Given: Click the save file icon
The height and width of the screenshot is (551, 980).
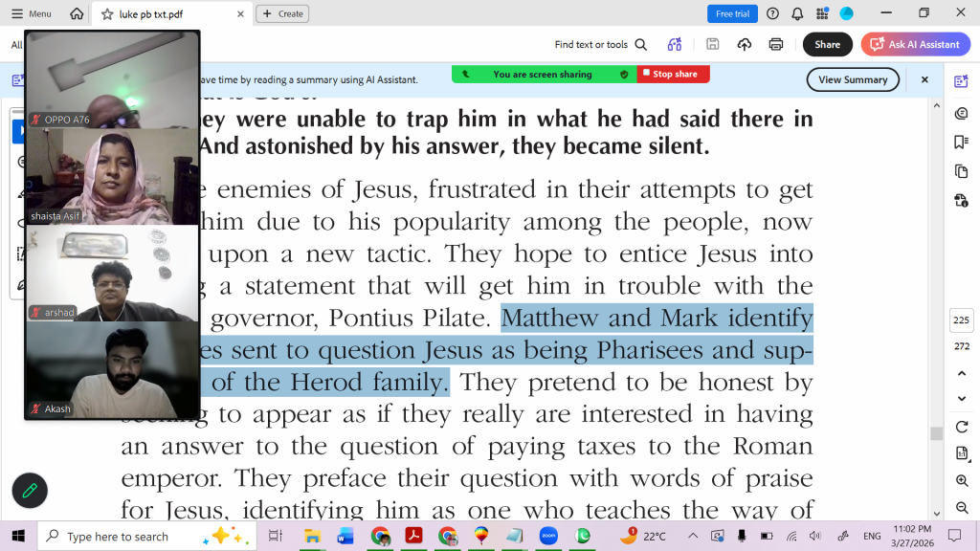Looking at the screenshot, I should tap(712, 44).
